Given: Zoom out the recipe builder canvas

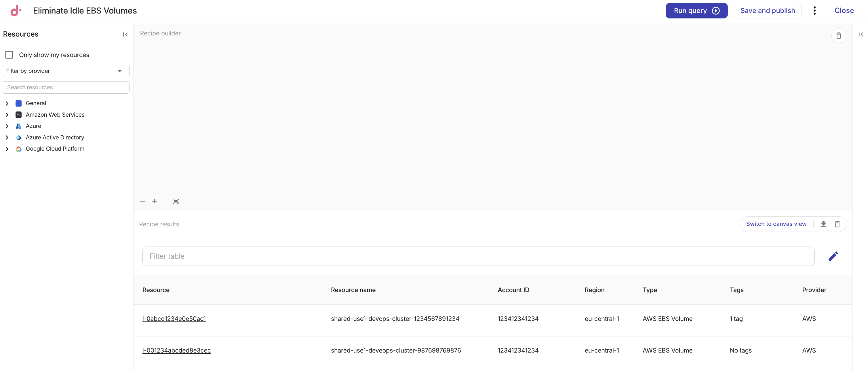Looking at the screenshot, I should click(x=142, y=201).
